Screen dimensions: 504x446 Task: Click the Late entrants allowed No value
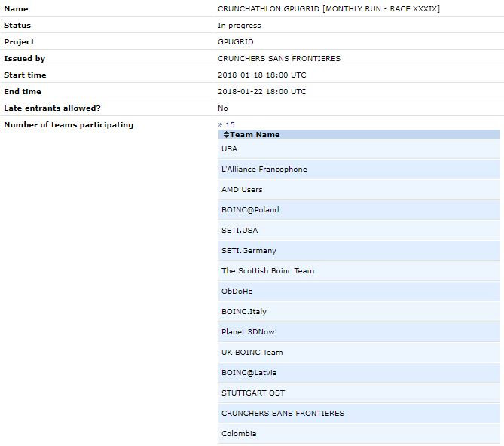tap(223, 108)
